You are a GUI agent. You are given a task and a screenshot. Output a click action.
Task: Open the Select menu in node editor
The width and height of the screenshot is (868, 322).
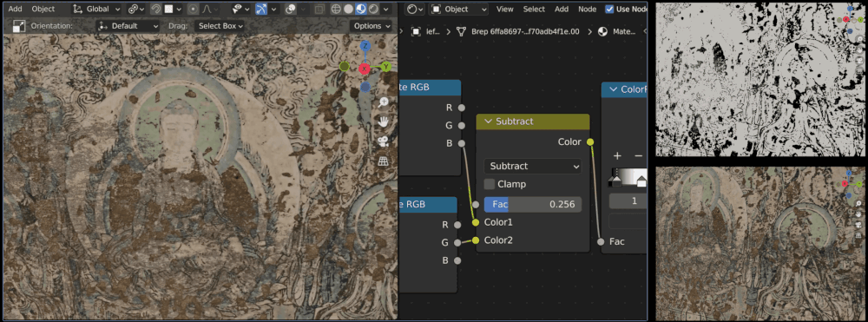click(534, 9)
